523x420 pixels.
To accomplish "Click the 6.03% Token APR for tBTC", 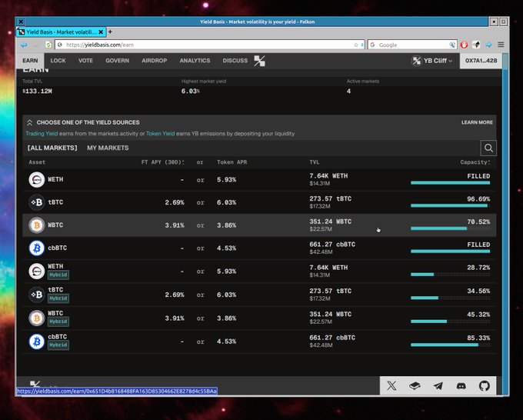I will pos(226,202).
